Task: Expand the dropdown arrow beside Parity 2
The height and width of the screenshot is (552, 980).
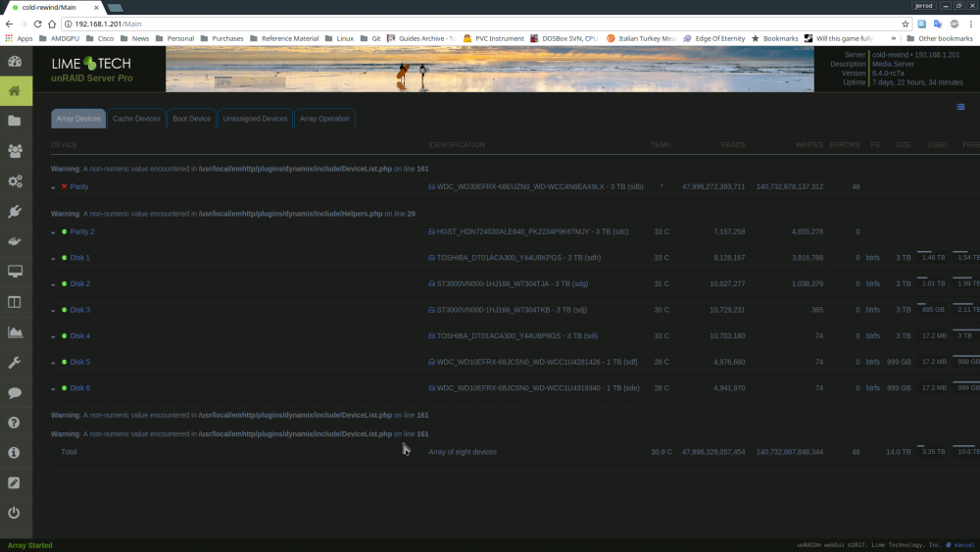Action: [53, 232]
